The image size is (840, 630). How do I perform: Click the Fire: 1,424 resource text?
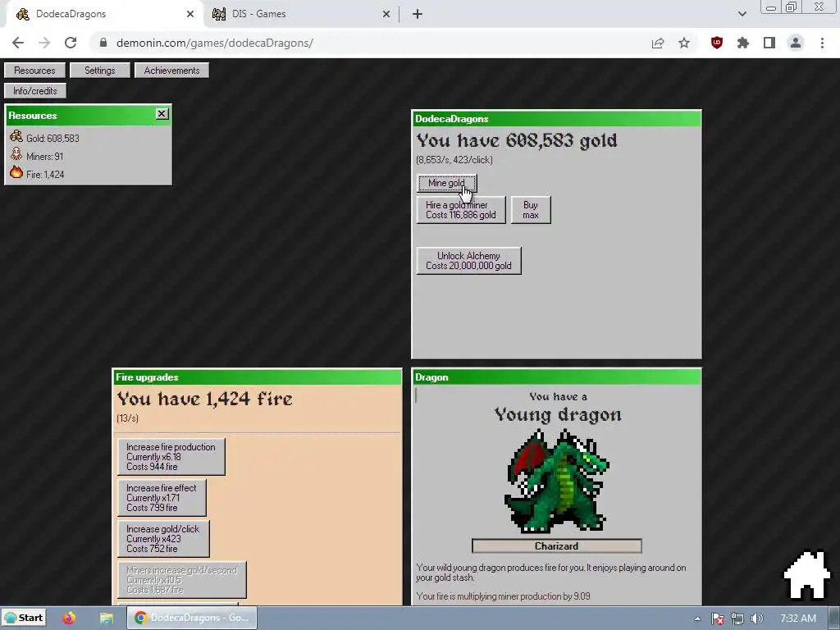[x=45, y=174]
